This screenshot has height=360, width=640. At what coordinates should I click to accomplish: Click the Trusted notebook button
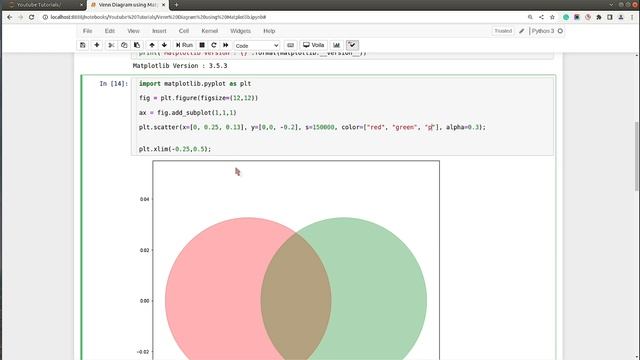pos(503,31)
